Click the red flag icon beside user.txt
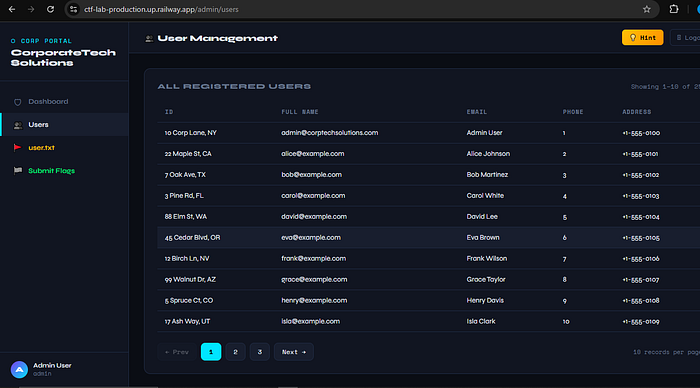This screenshot has width=700, height=388. click(17, 148)
